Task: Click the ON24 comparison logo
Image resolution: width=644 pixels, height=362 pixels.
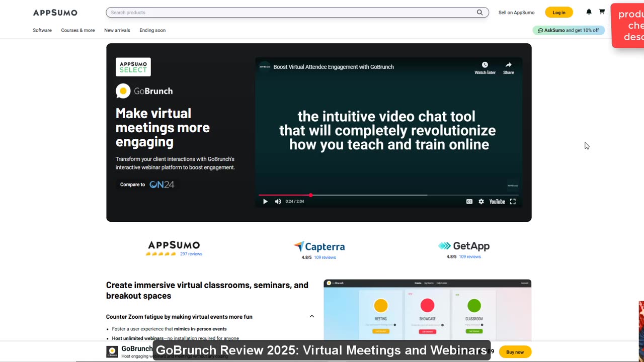Action: point(162,185)
